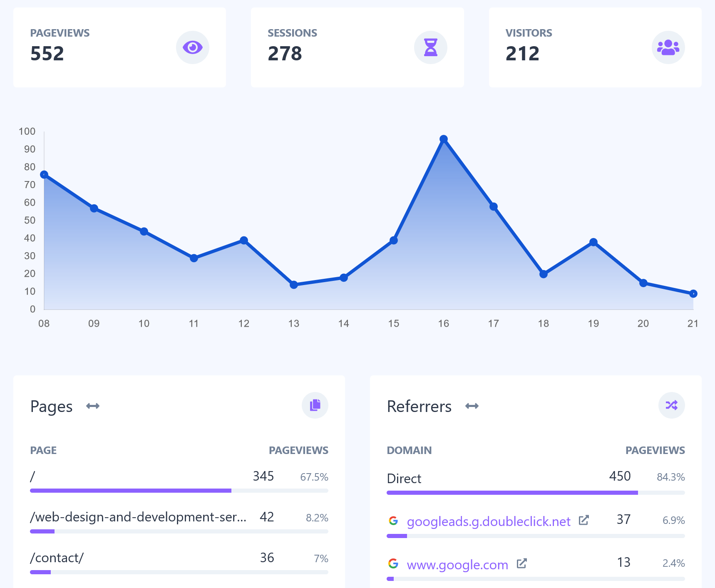Click the Referrers shuffle icon

pyautogui.click(x=671, y=405)
